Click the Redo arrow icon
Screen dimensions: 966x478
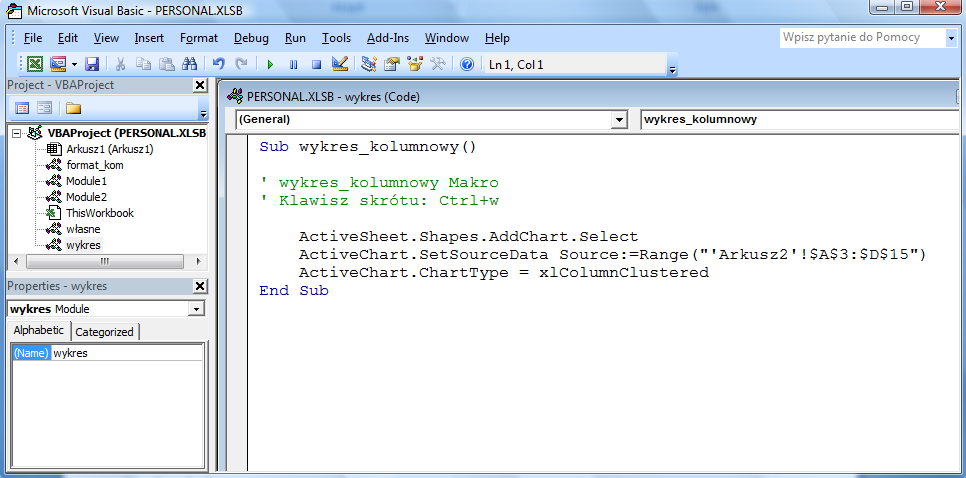[242, 64]
